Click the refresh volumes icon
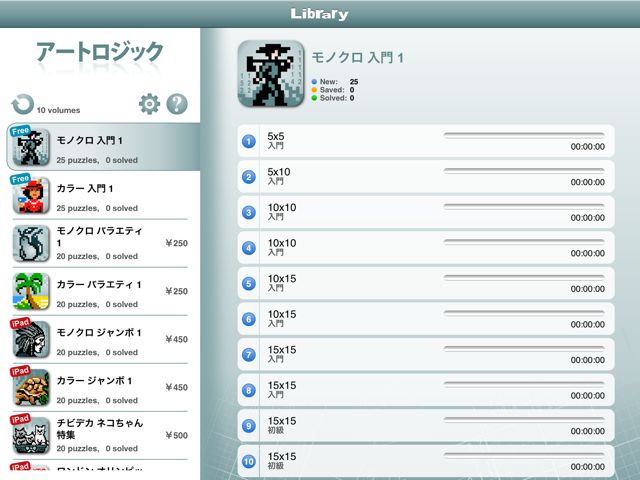The height and width of the screenshot is (480, 640). point(22,104)
